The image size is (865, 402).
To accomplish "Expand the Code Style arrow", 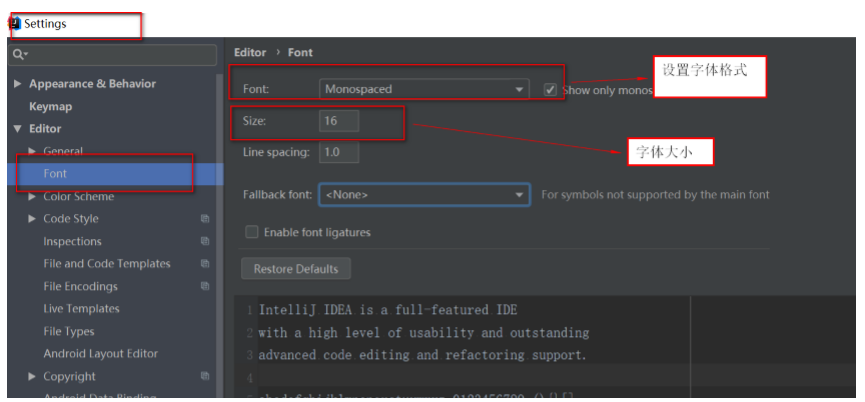I will coord(32,218).
